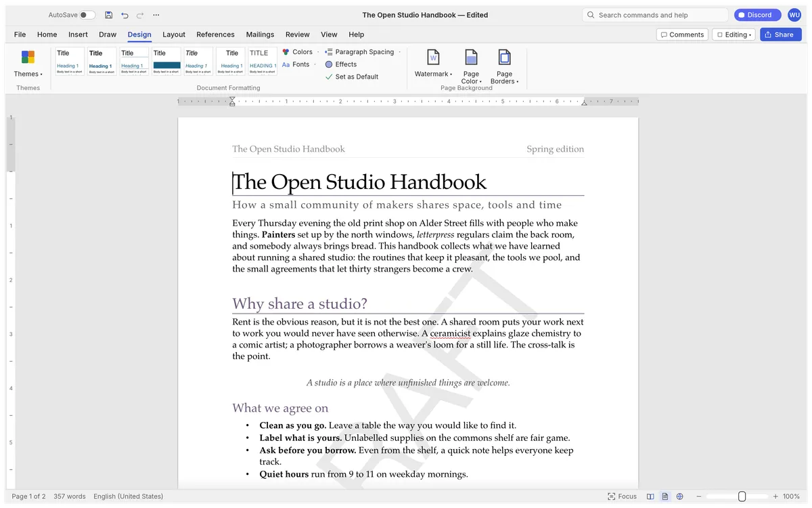Expand the Paragraph Spacing dropdown arrow
The image size is (812, 508).
point(399,52)
